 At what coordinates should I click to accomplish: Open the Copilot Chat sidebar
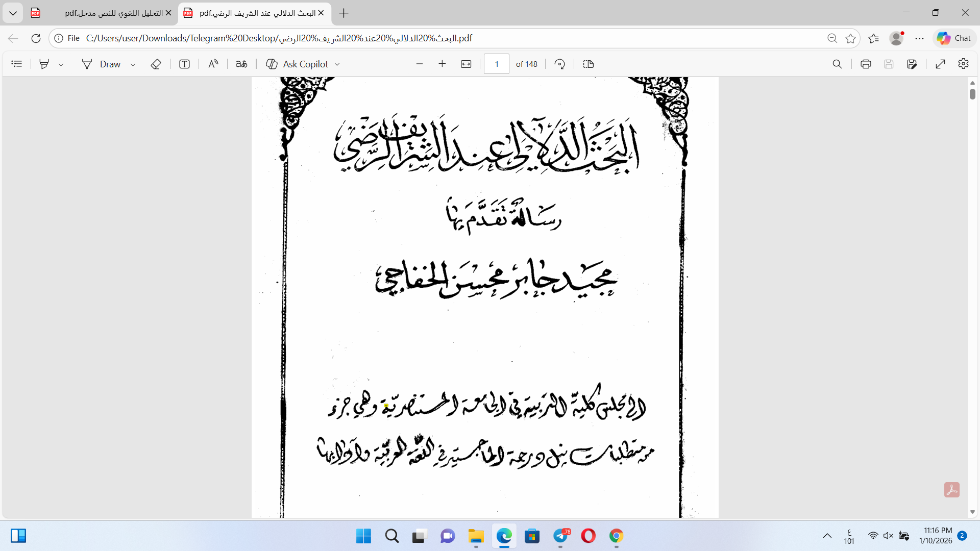coord(954,38)
